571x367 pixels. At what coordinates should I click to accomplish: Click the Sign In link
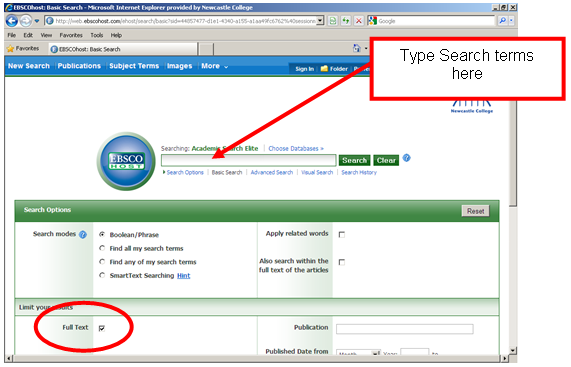pos(304,69)
